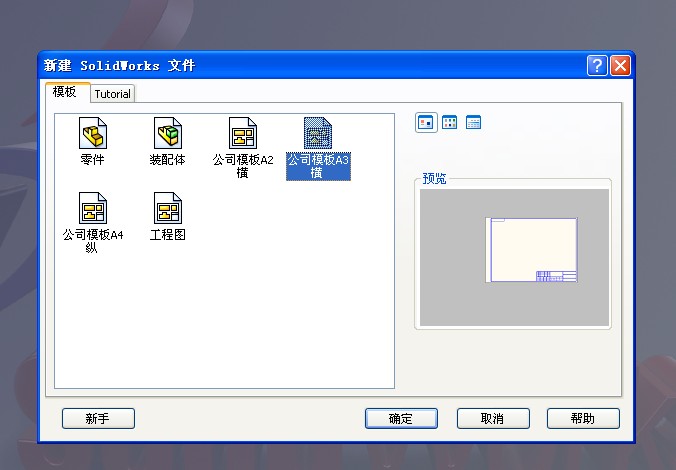Viewport: 676px width, 470px height.
Task: Open help with the 帮助 button
Action: 583,418
